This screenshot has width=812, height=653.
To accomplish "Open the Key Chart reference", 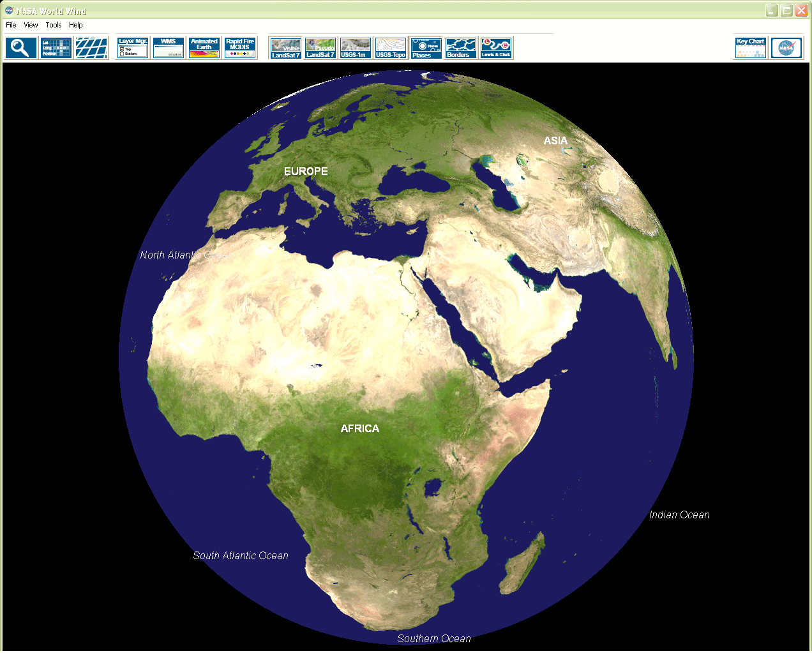I will (x=751, y=48).
